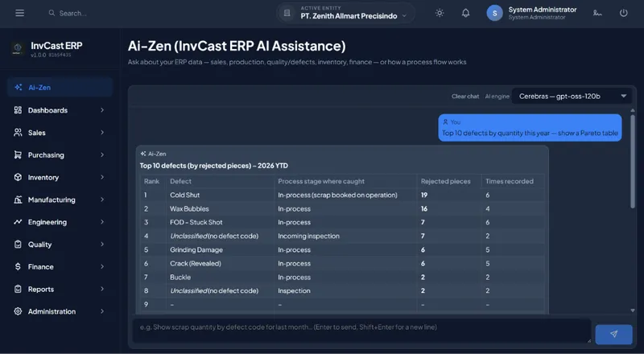
Task: Open the hamburger menu icon
Action: (19, 13)
